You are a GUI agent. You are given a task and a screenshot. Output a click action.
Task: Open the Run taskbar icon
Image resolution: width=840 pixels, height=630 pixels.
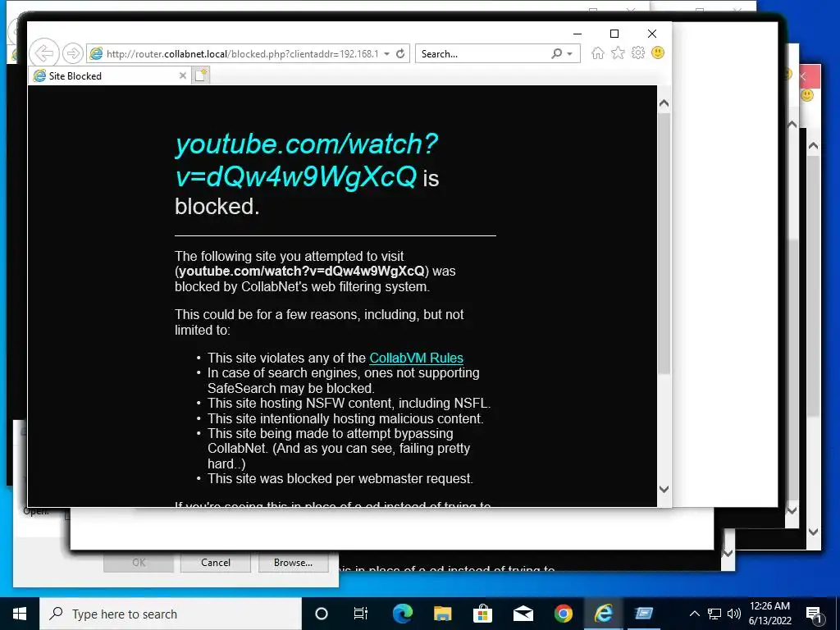pos(643,614)
